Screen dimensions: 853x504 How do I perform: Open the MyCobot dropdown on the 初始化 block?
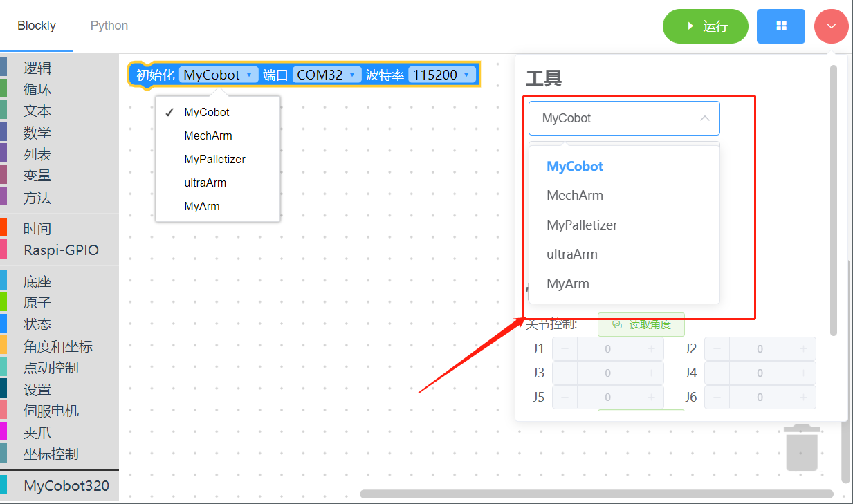(219, 75)
